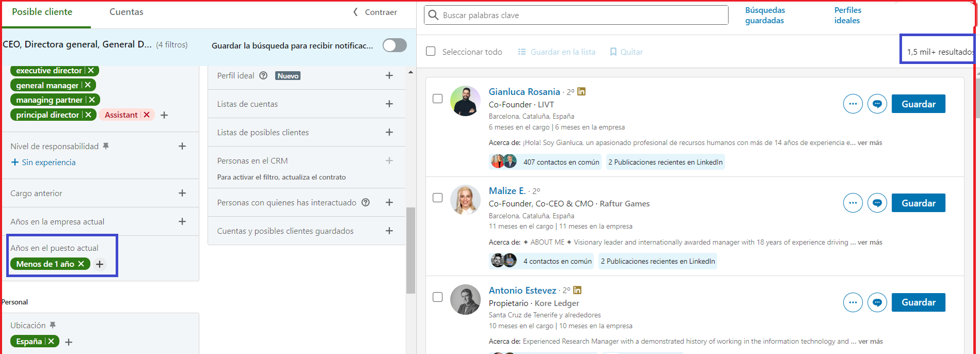Open help icon beside Personas con quienes has interactuado
The width and height of the screenshot is (980, 354).
click(x=366, y=202)
